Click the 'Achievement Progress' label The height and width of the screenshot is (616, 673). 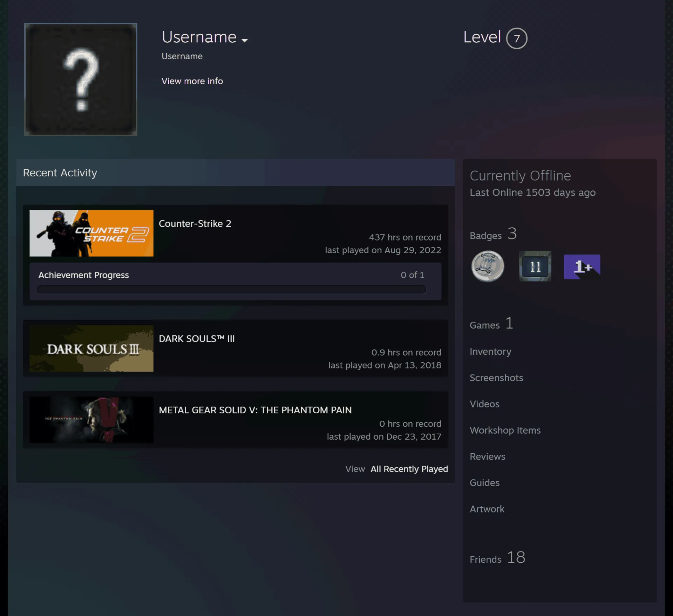(83, 275)
